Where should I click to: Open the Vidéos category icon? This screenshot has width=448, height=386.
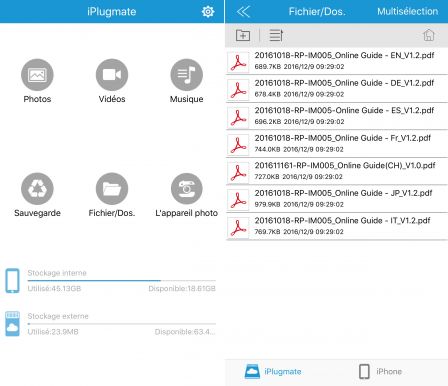[x=112, y=75]
